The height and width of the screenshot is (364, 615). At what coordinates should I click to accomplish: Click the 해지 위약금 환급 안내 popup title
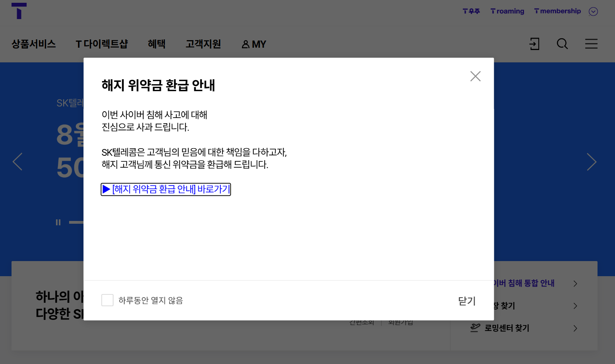coord(158,85)
